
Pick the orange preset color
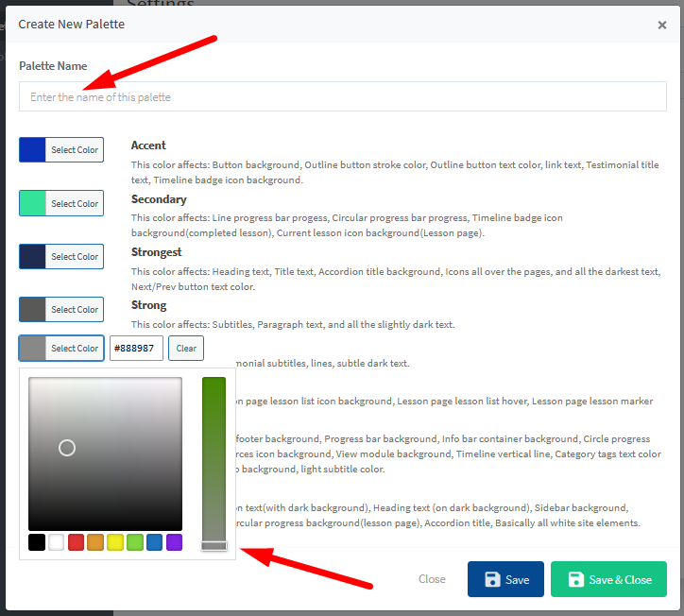click(x=95, y=542)
